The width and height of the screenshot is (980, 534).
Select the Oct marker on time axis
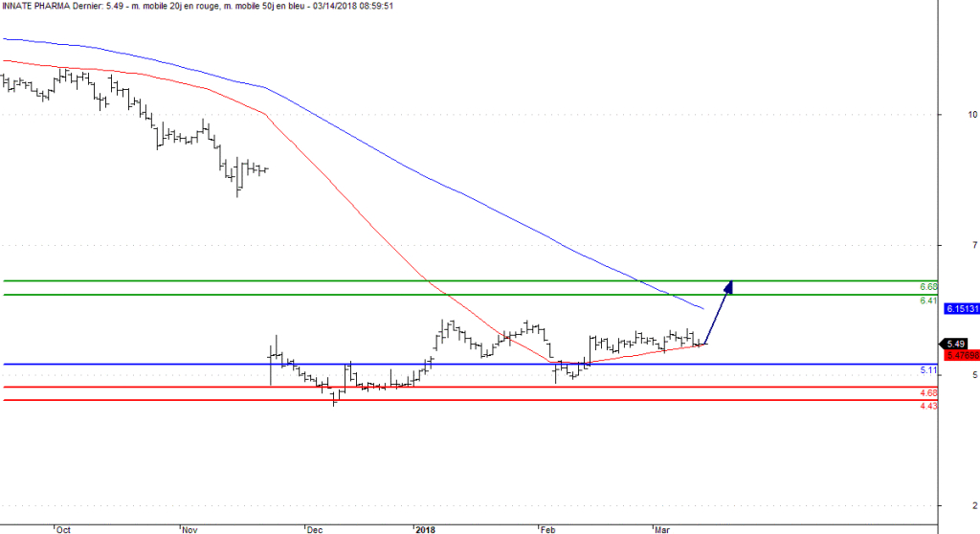click(x=63, y=528)
